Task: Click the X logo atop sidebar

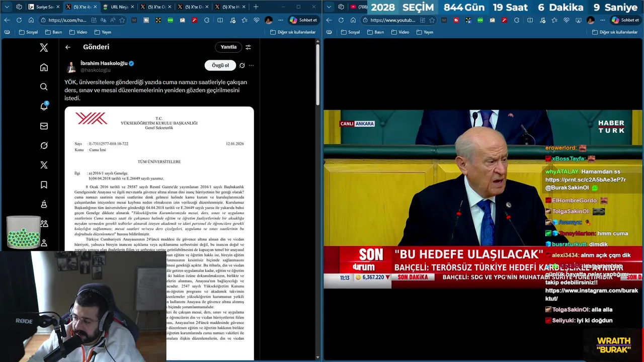Action: [x=44, y=48]
